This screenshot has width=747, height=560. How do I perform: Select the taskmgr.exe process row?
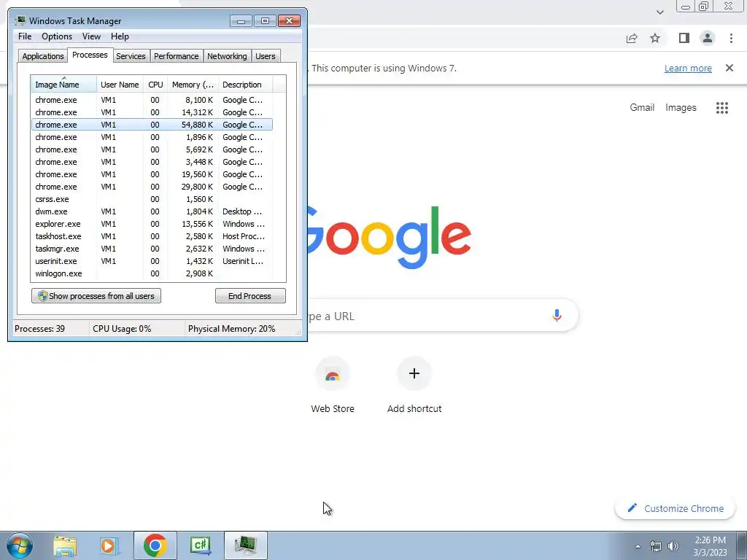coord(152,249)
